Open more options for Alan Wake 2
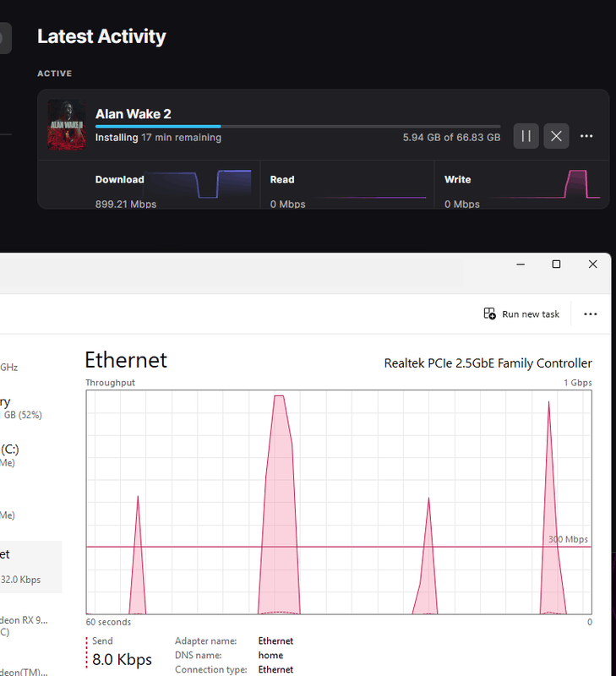The image size is (616, 676). (x=586, y=136)
